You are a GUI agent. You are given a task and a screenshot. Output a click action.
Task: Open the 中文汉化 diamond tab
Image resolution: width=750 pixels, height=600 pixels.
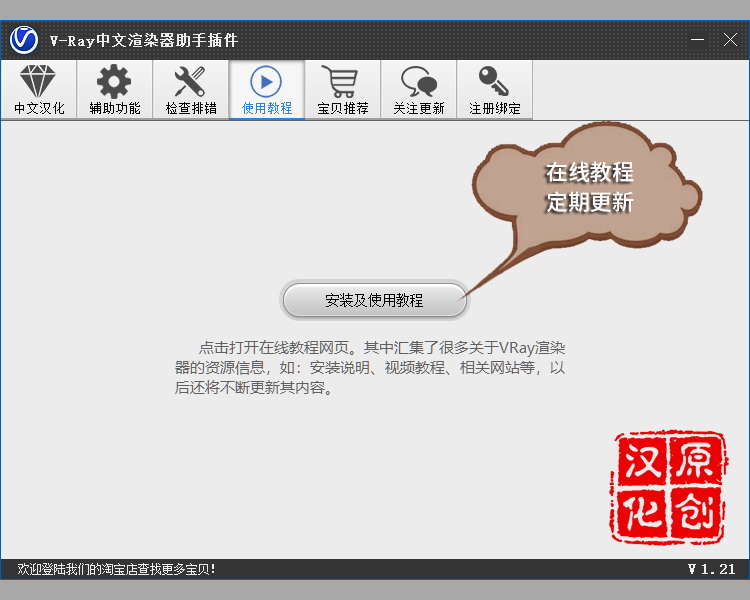click(39, 89)
